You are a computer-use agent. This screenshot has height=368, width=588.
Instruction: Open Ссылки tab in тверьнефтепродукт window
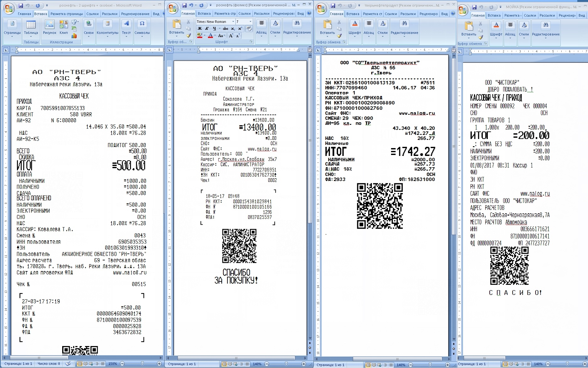pyautogui.click(x=391, y=14)
